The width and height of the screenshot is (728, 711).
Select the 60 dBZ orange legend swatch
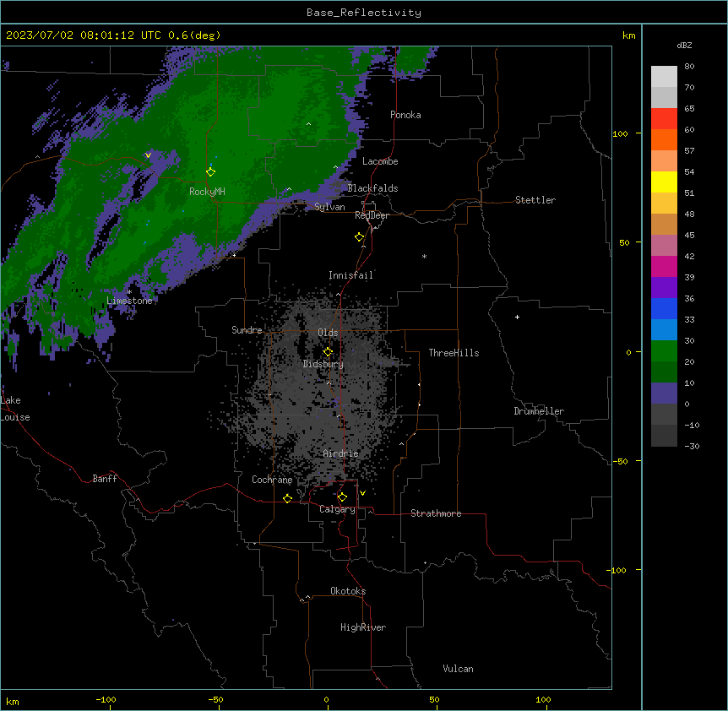[x=664, y=139]
